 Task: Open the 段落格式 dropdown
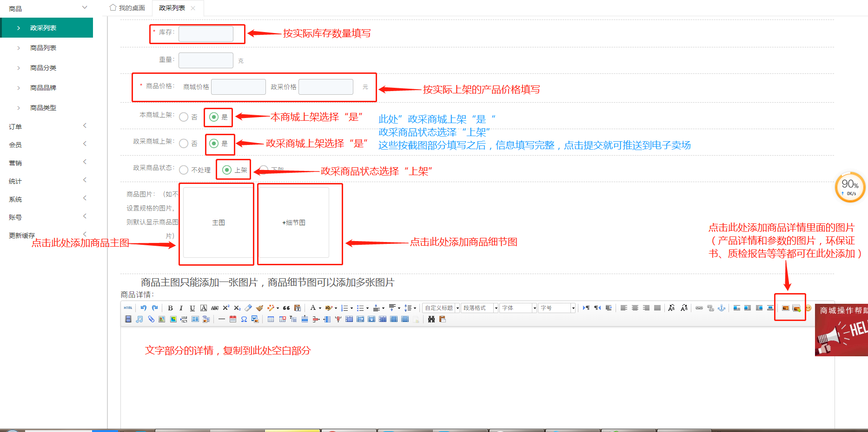pos(479,308)
